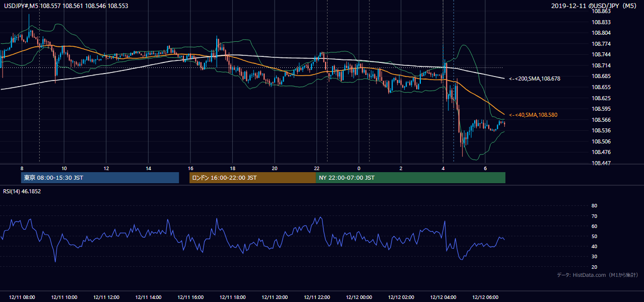This screenshot has width=644, height=302.
Task: Click the 12/12 06:00 time label
Action: [x=485, y=297]
